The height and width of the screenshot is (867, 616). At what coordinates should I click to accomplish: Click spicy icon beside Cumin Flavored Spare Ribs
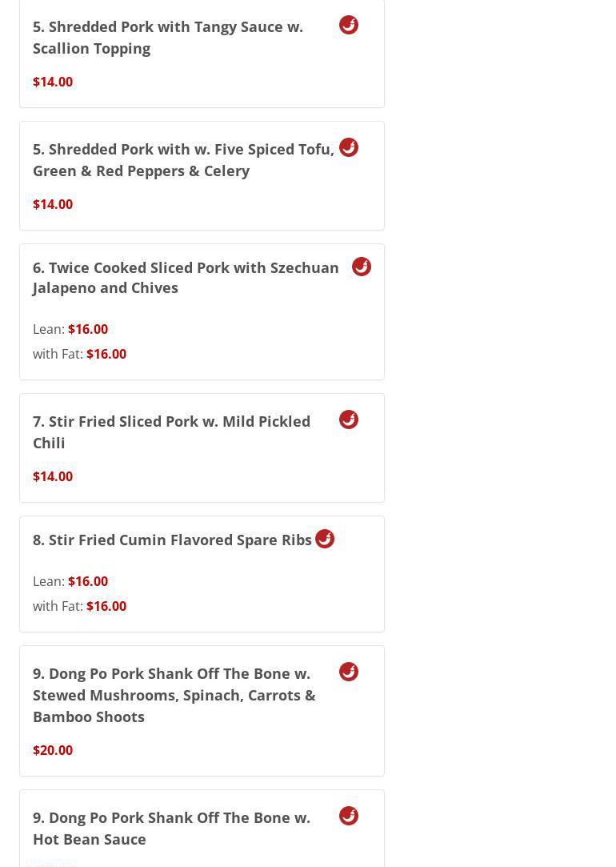click(x=325, y=539)
